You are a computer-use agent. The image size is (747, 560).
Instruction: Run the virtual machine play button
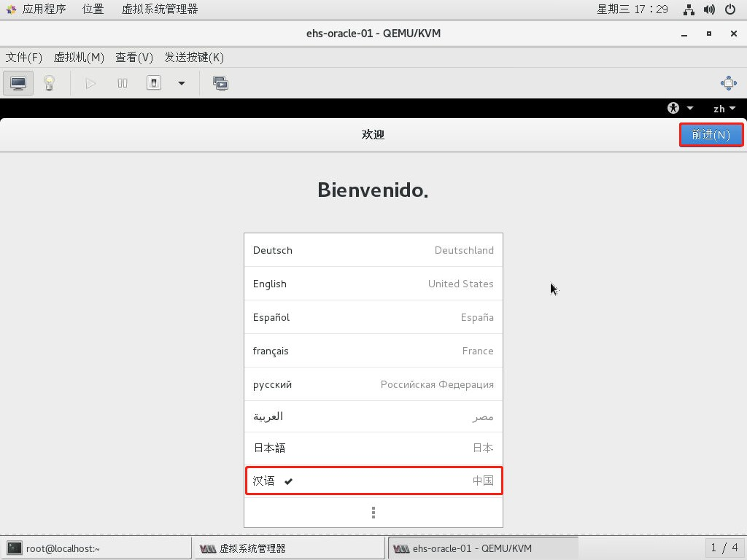pyautogui.click(x=90, y=83)
